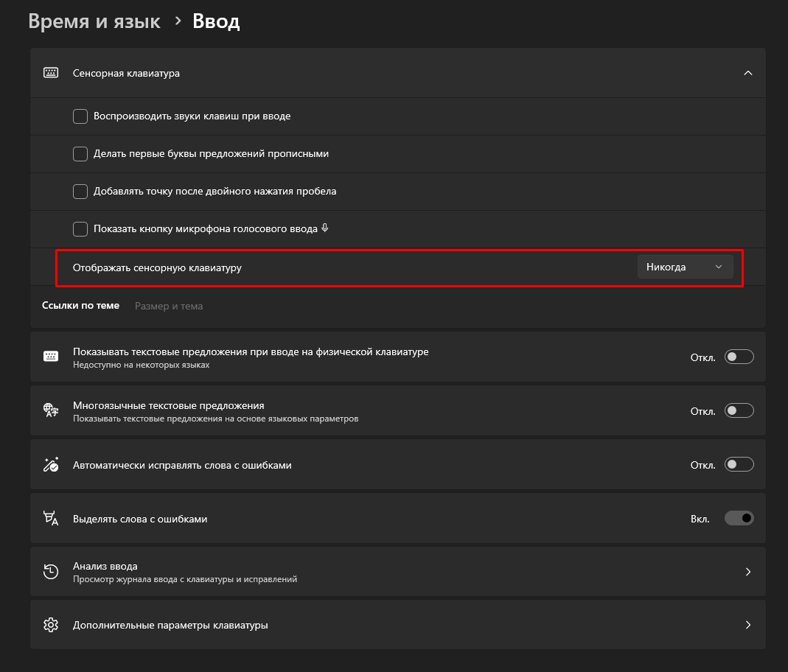Click the touch keyboard icon beside Сенсорная клавиатура

tap(51, 73)
